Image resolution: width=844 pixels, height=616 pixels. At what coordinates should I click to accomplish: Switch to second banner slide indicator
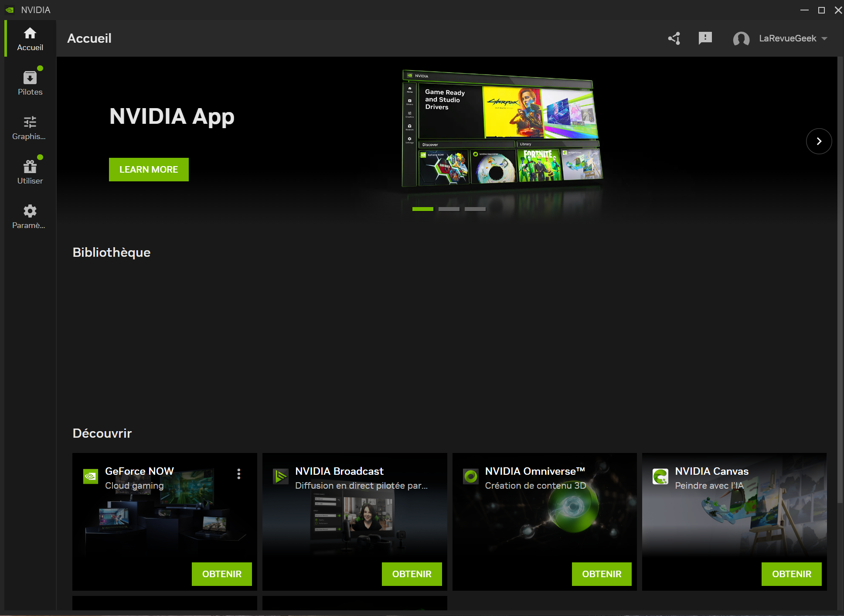tap(449, 209)
